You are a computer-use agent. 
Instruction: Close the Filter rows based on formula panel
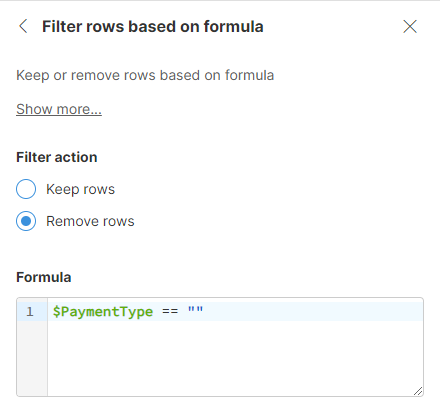pyautogui.click(x=410, y=26)
